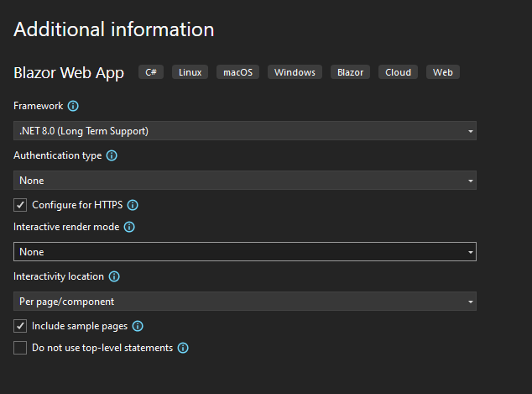
Task: Click the info icon beside Authentication type
Action: pos(112,155)
